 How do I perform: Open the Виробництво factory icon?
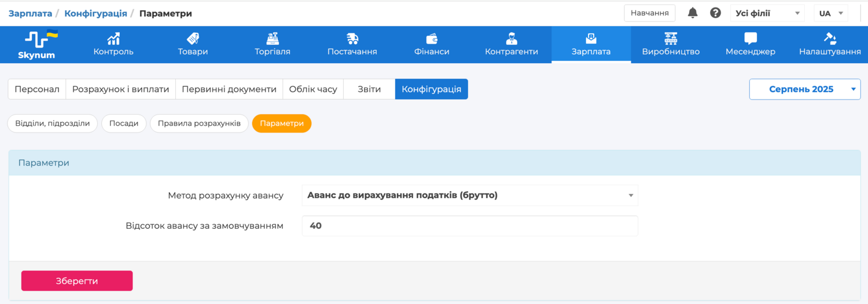(x=671, y=39)
